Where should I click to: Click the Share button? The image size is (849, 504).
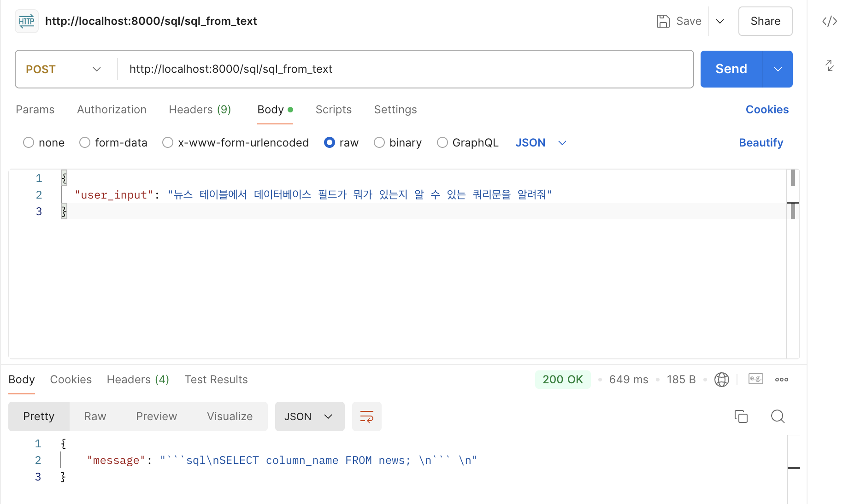[766, 21]
